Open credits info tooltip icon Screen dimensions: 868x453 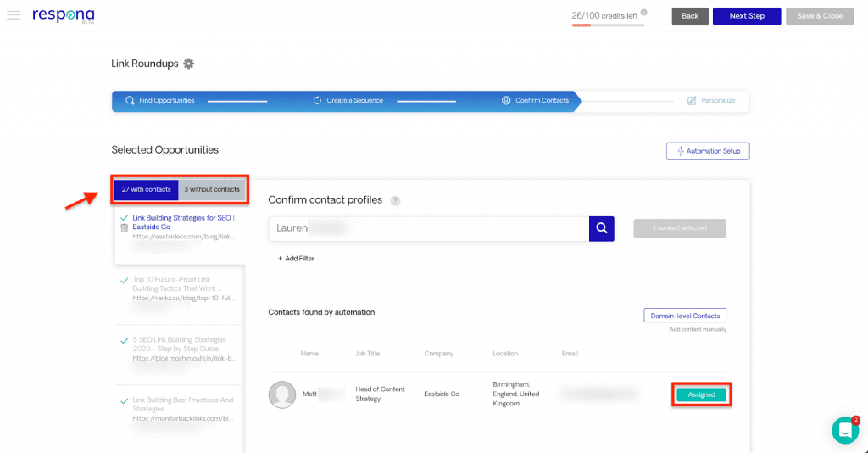pyautogui.click(x=644, y=13)
